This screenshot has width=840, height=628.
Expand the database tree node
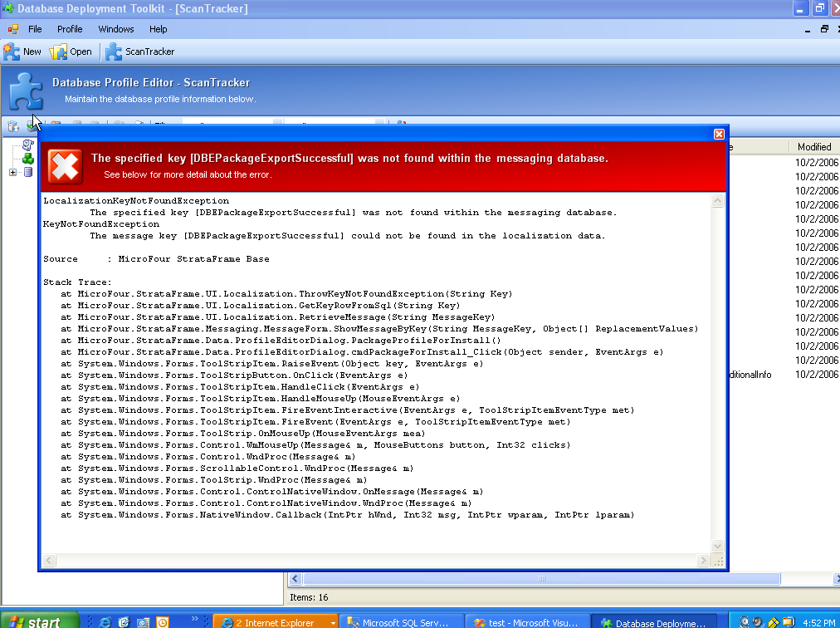point(12,172)
